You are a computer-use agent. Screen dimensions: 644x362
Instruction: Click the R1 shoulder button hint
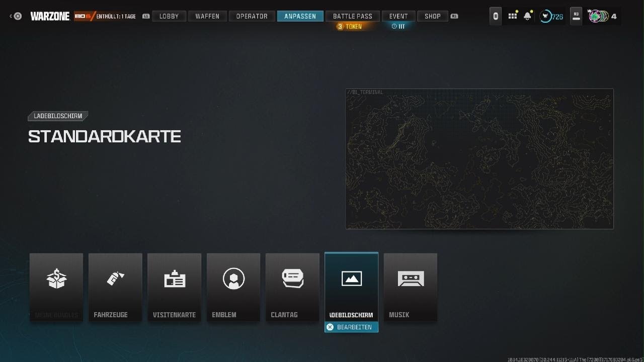454,16
